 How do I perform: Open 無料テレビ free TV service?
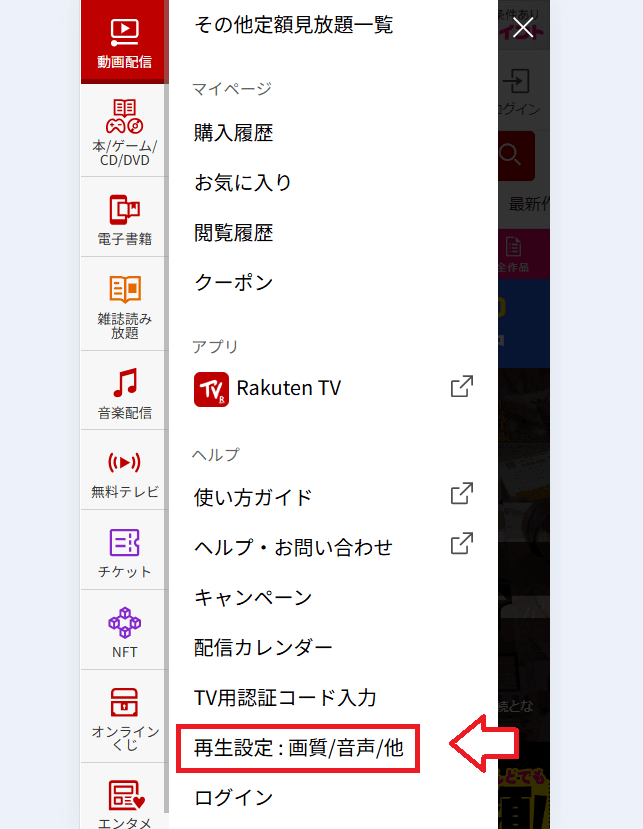(124, 472)
